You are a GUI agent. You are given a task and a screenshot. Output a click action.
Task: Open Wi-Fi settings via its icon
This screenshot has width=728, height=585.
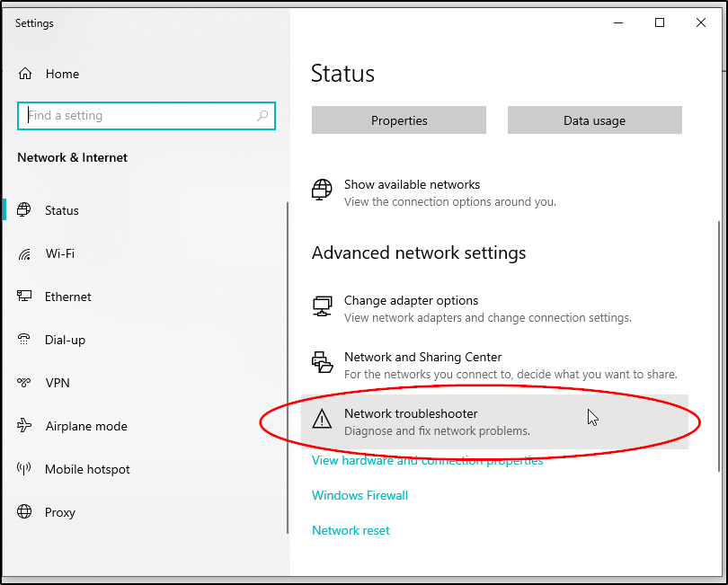pyautogui.click(x=24, y=254)
